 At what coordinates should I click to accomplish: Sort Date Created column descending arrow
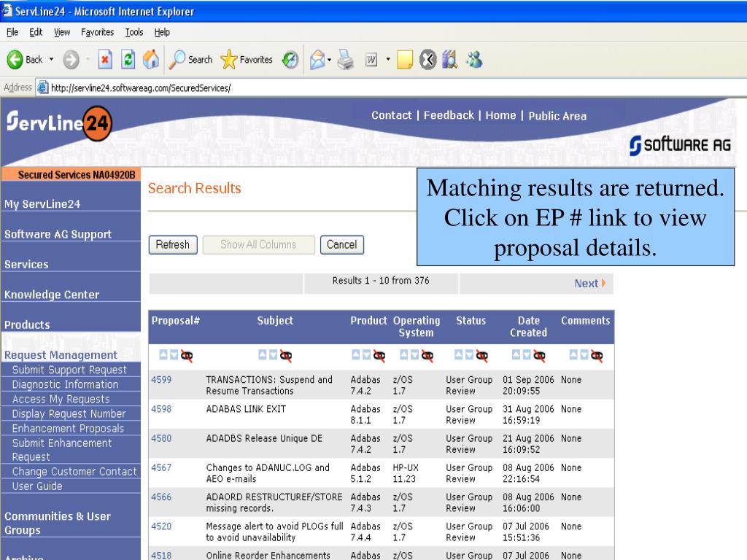(527, 355)
